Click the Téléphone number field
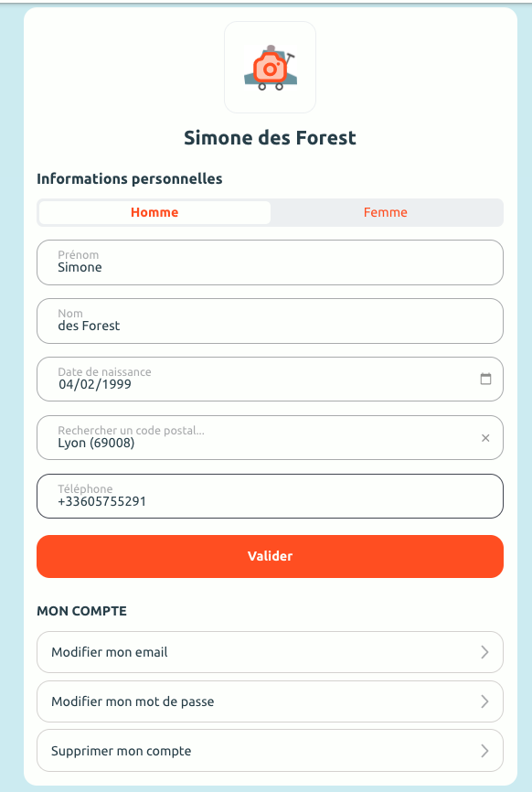Screen dimensions: 532x792 [270, 496]
